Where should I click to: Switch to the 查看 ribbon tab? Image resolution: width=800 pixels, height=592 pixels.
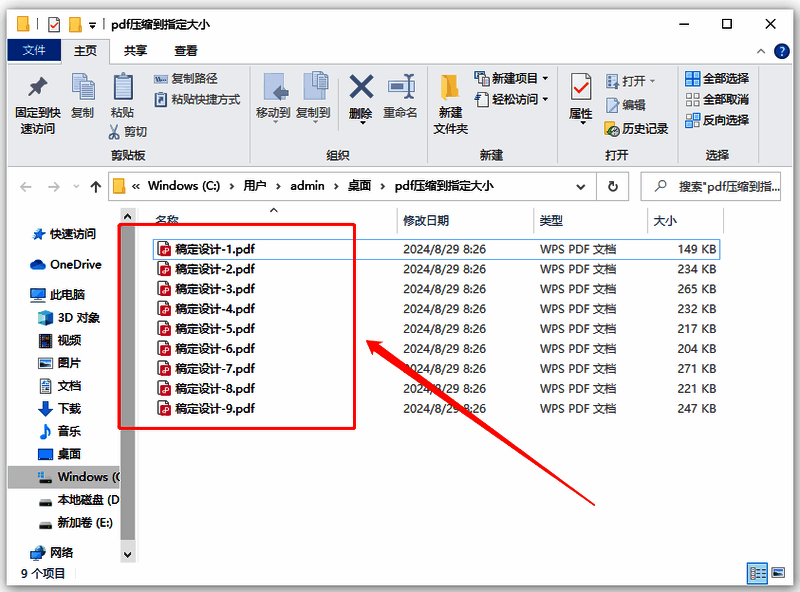click(187, 51)
